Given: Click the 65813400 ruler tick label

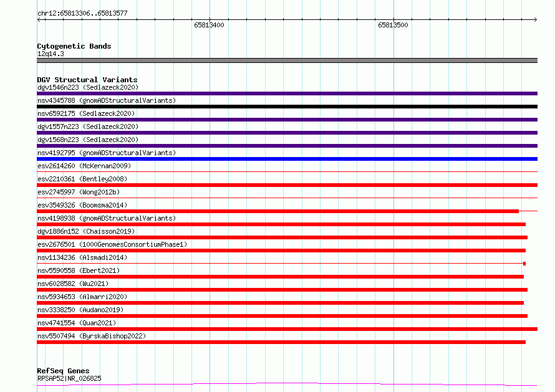Looking at the screenshot, I should point(209,25).
